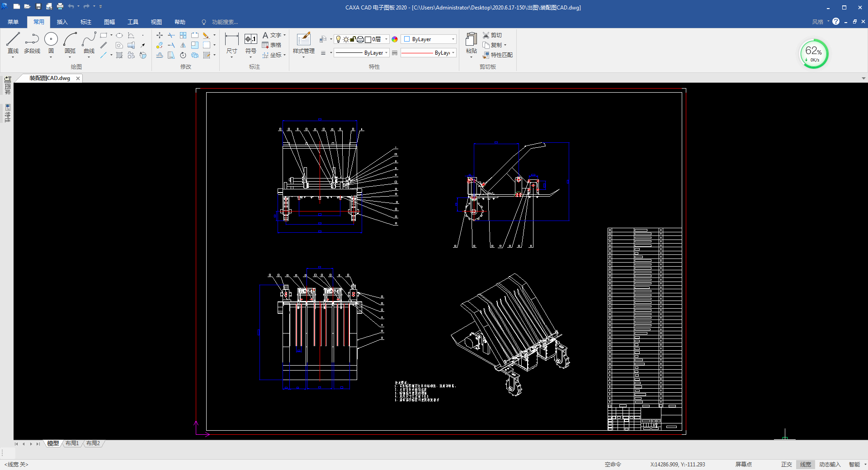Toggle Lineweight display (线宽)

click(806, 465)
